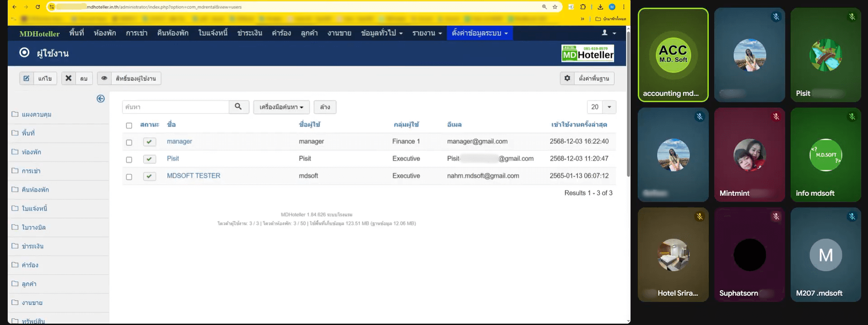
Task: Open the ใบแจ้งหนี้ menu in top navbar
Action: (213, 33)
